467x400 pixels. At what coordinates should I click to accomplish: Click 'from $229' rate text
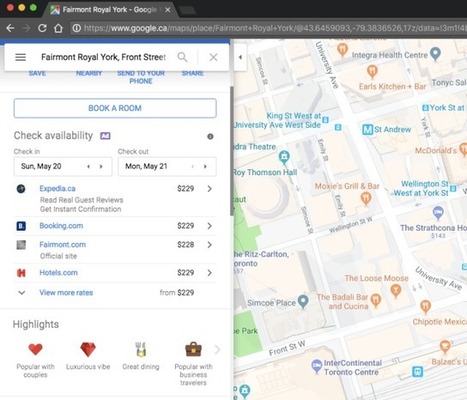[177, 293]
